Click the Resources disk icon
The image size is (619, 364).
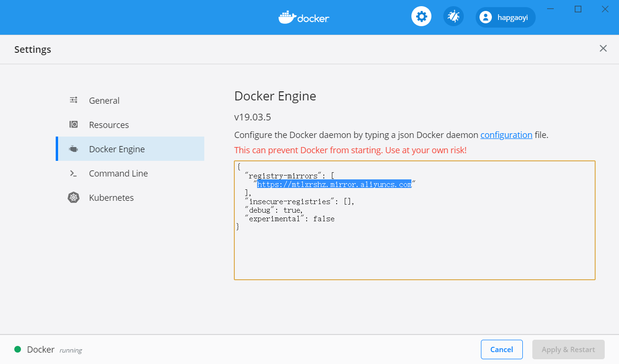tap(73, 125)
